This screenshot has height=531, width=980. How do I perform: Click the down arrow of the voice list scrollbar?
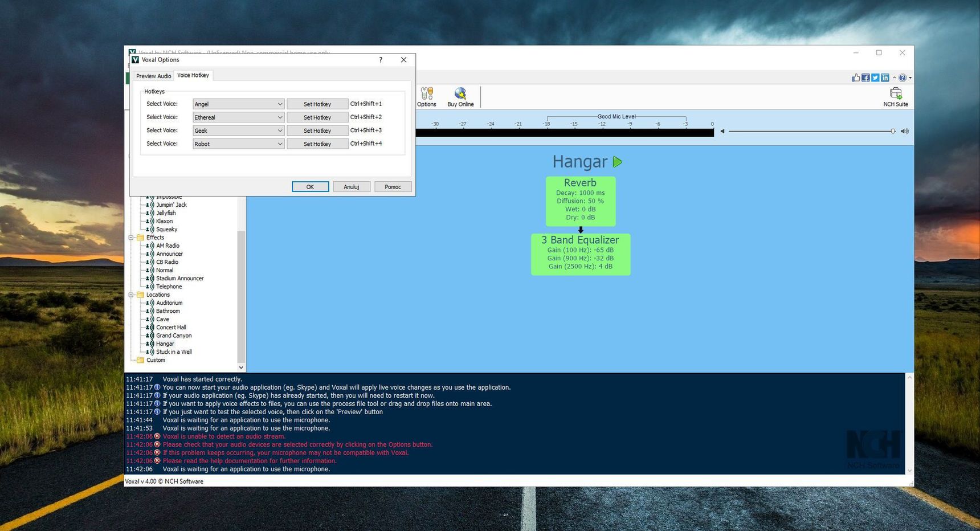click(241, 367)
